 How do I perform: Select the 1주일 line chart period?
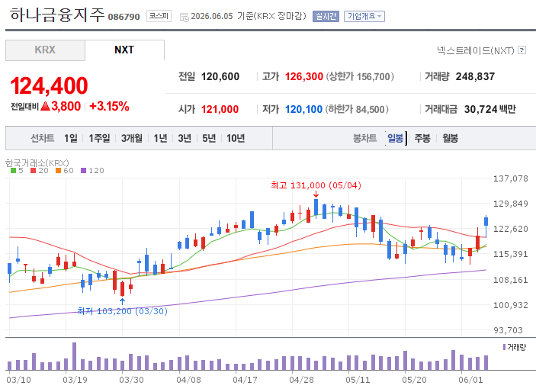click(x=99, y=138)
